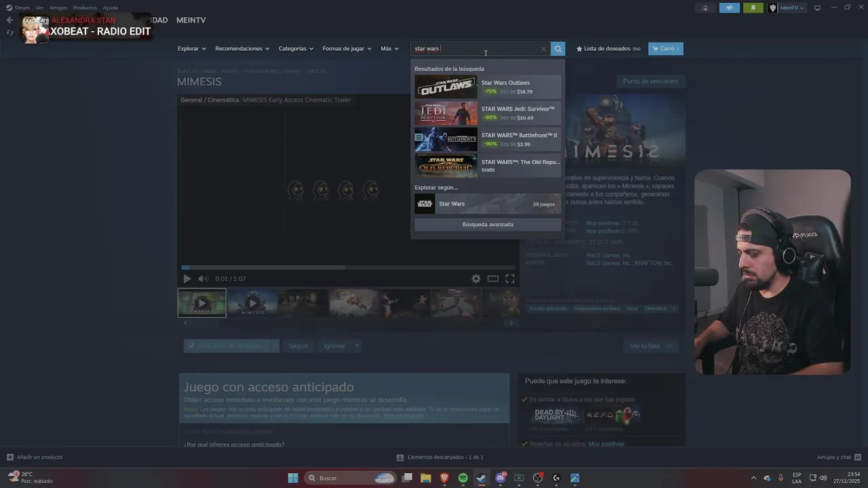Open the Productos menu
868x488 pixels.
point(85,8)
